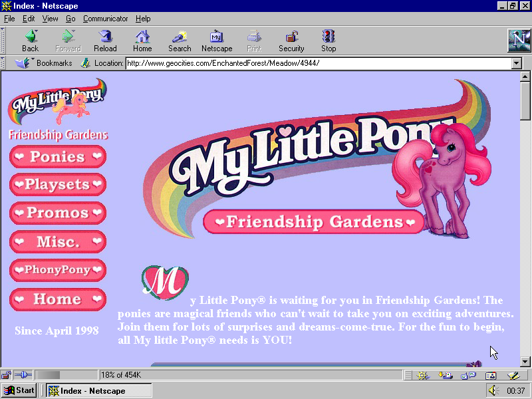The width and height of the screenshot is (532, 399).
Task: Print the page using Print button
Action: [x=254, y=41]
